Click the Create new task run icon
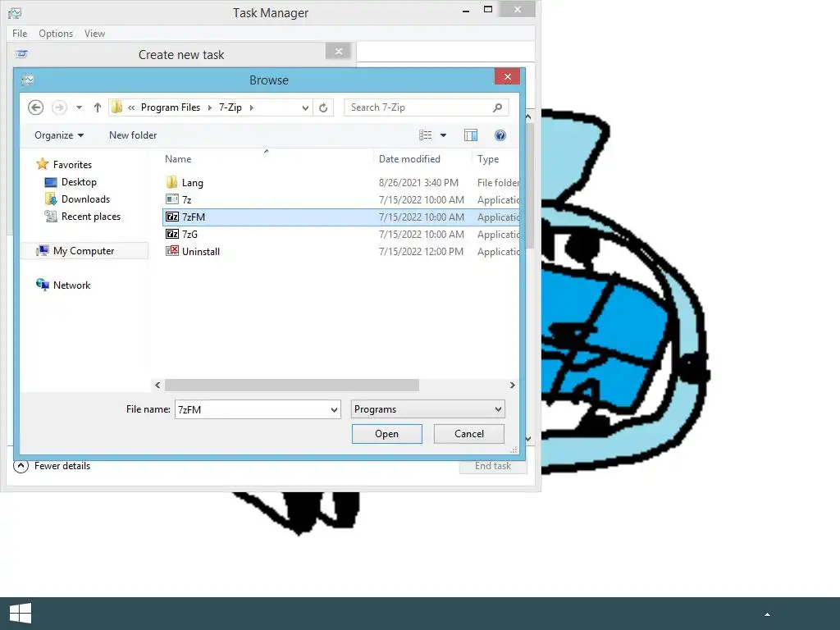Screen dimensions: 840x630 21,54
